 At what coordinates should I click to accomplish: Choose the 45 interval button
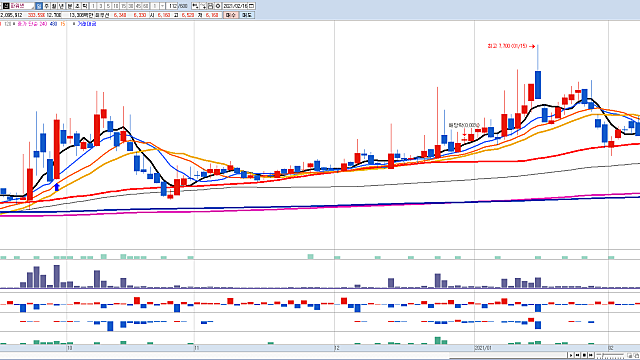pyautogui.click(x=138, y=6)
